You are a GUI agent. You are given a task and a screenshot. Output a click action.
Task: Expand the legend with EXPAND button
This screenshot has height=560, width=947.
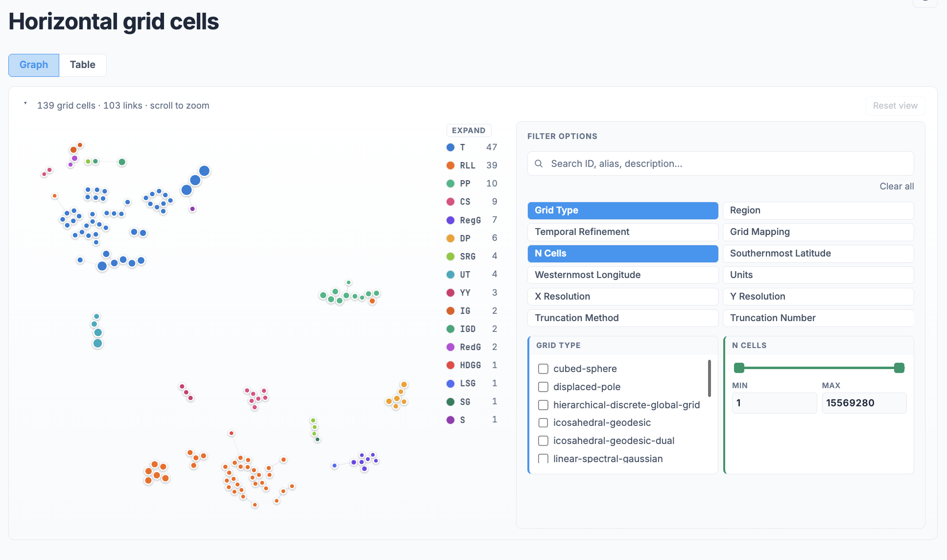(x=469, y=130)
